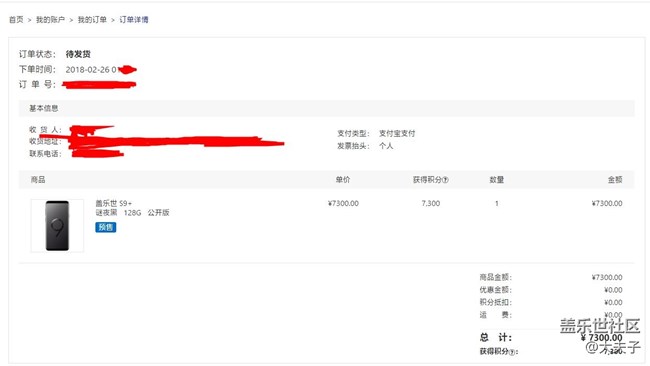650x366 pixels.
Task: Click the help icon beside 获得积分 column header
Action: click(446, 180)
